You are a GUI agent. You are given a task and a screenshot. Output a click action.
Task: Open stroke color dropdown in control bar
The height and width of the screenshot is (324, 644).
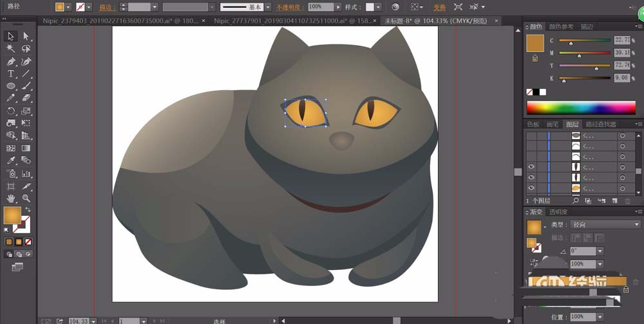pos(89,7)
